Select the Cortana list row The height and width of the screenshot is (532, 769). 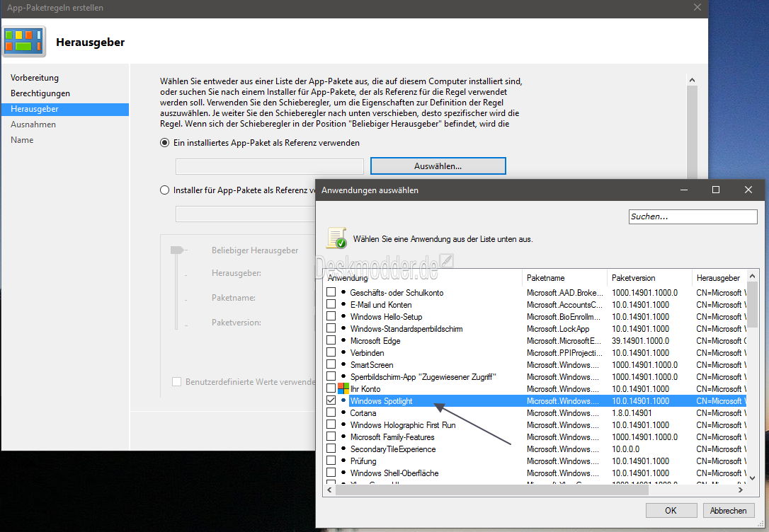tap(535, 413)
